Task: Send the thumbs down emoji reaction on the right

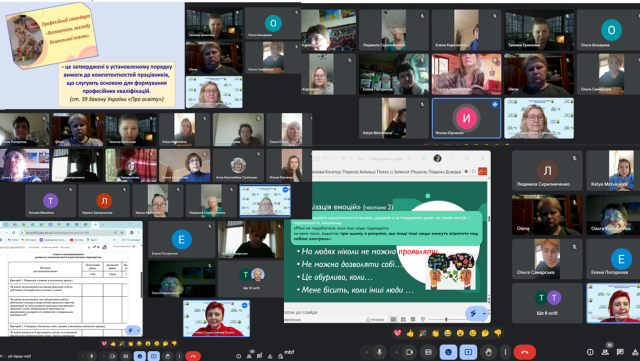Action: 498,333
